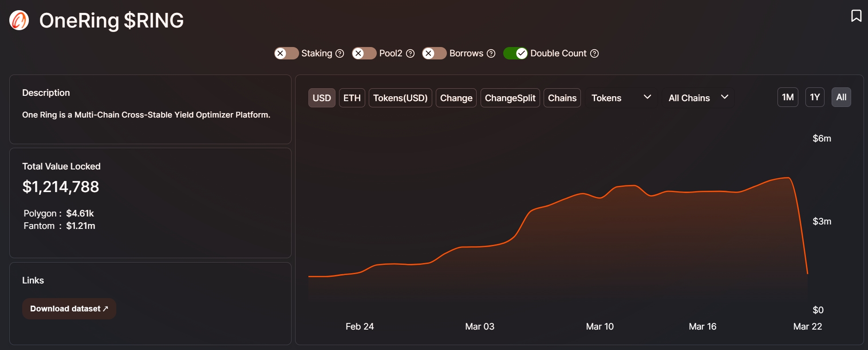Click the OneRing $RING page title
The width and height of the screenshot is (868, 350).
[x=111, y=20]
